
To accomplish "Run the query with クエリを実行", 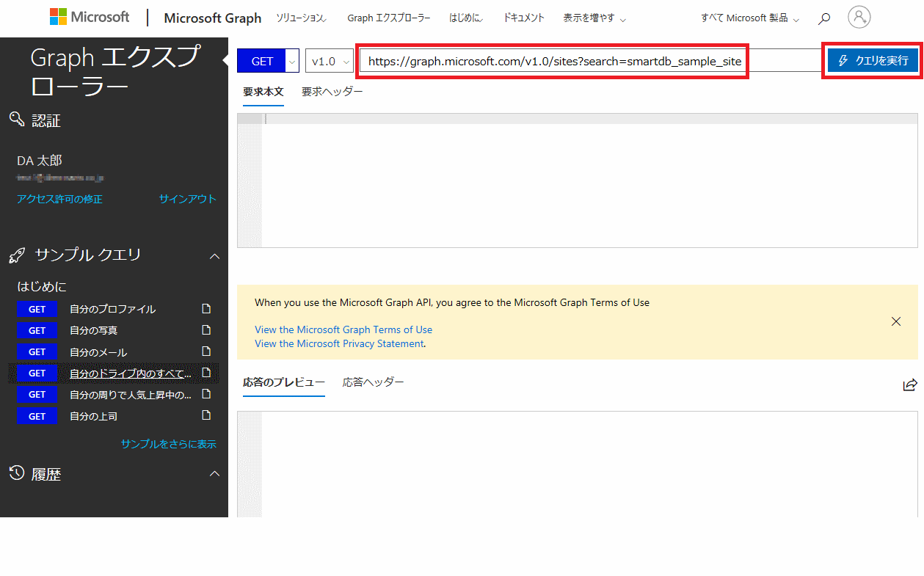I will tap(873, 60).
